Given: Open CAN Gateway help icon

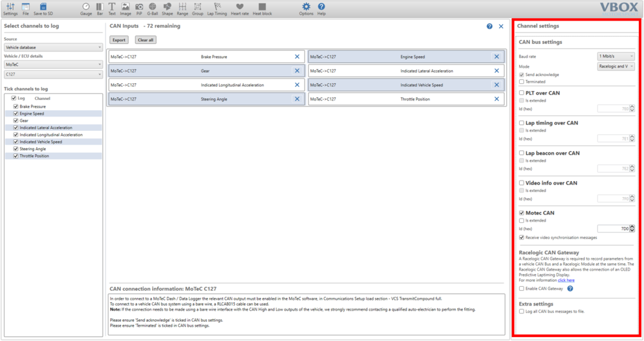Looking at the screenshot, I should click(570, 289).
